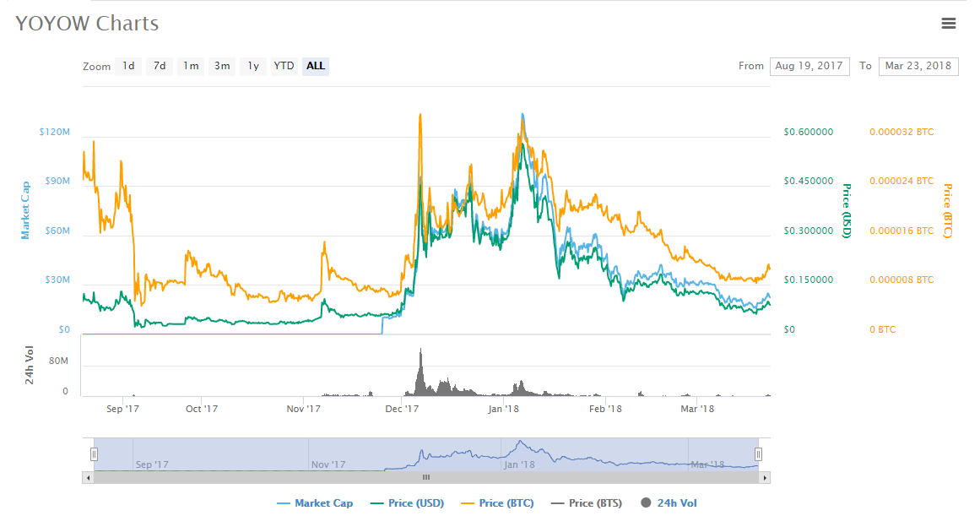The height and width of the screenshot is (516, 980).
Task: Edit the From date field
Action: 809,66
